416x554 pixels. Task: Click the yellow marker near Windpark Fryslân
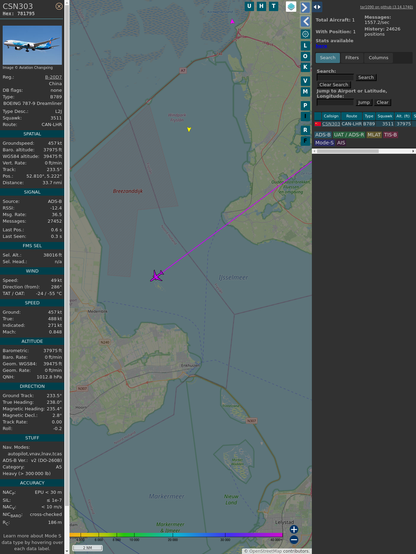(x=189, y=129)
